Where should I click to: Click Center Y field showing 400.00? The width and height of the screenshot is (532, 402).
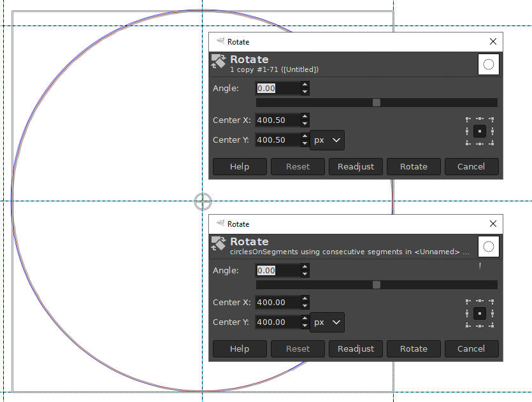(278, 322)
